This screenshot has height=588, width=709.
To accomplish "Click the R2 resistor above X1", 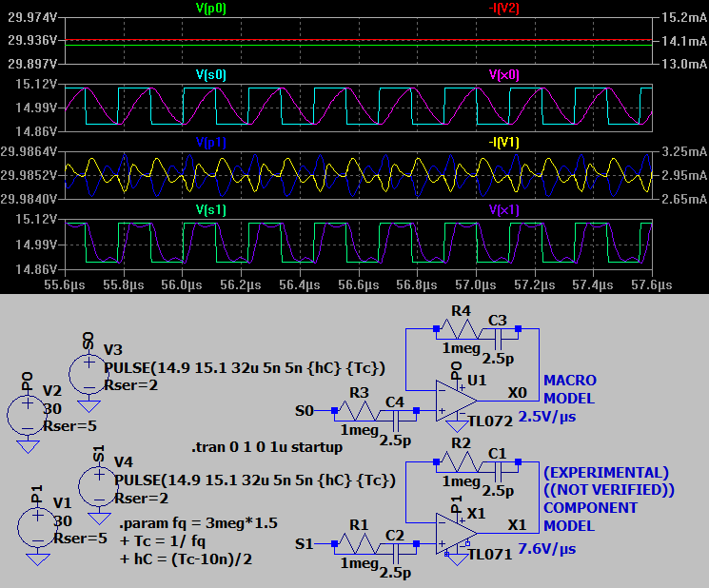I will [x=461, y=462].
